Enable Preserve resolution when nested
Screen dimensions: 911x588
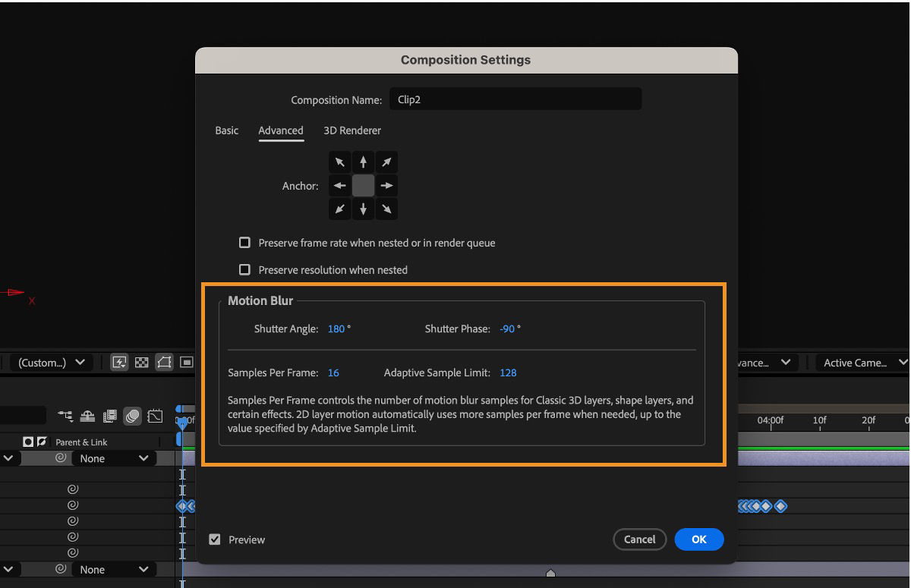[244, 269]
